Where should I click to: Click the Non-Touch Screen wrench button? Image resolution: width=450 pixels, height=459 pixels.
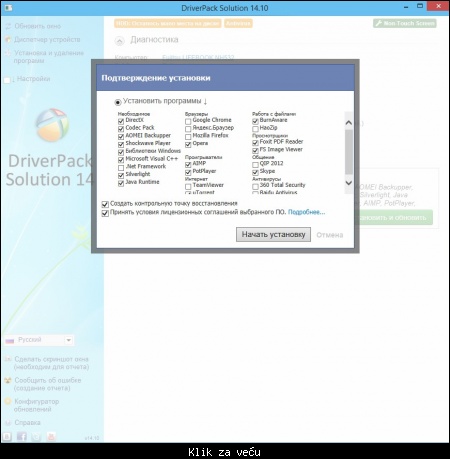(x=405, y=23)
